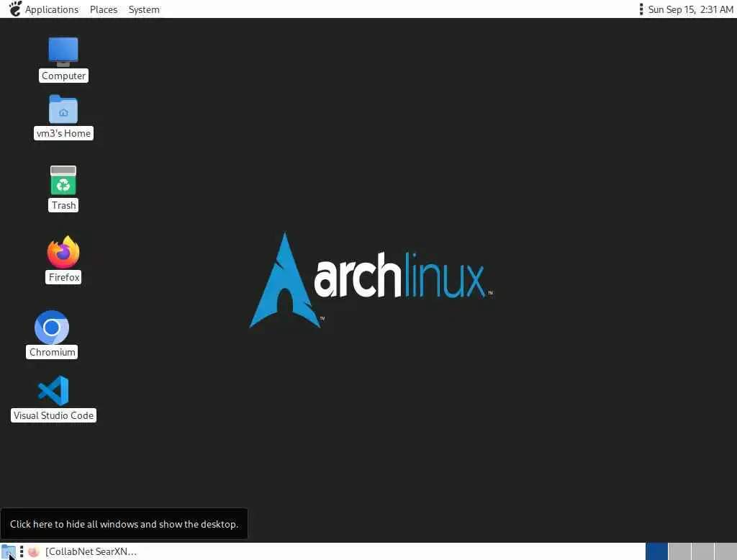The width and height of the screenshot is (737, 560).
Task: Open the Applications menu
Action: tap(51, 9)
